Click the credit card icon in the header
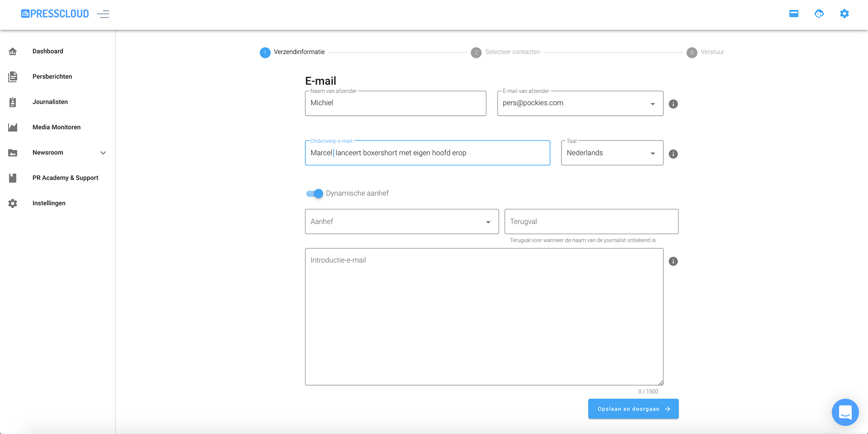The width and height of the screenshot is (868, 434). pos(793,14)
